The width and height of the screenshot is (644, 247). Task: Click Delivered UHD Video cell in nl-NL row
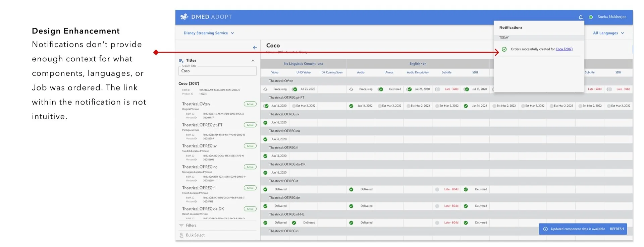click(x=304, y=223)
